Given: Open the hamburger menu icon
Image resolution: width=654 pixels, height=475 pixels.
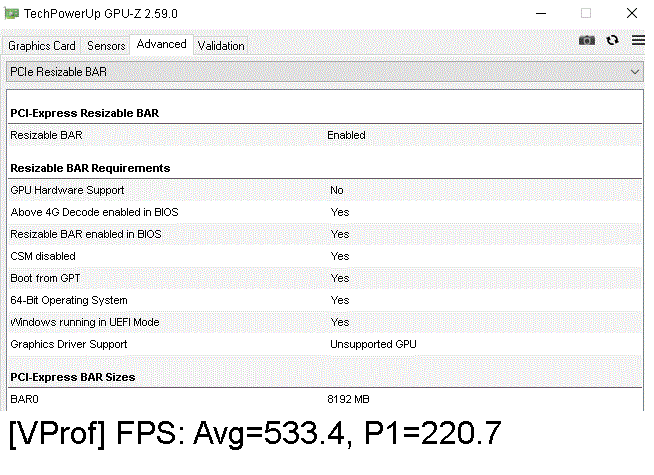Looking at the screenshot, I should click(638, 40).
